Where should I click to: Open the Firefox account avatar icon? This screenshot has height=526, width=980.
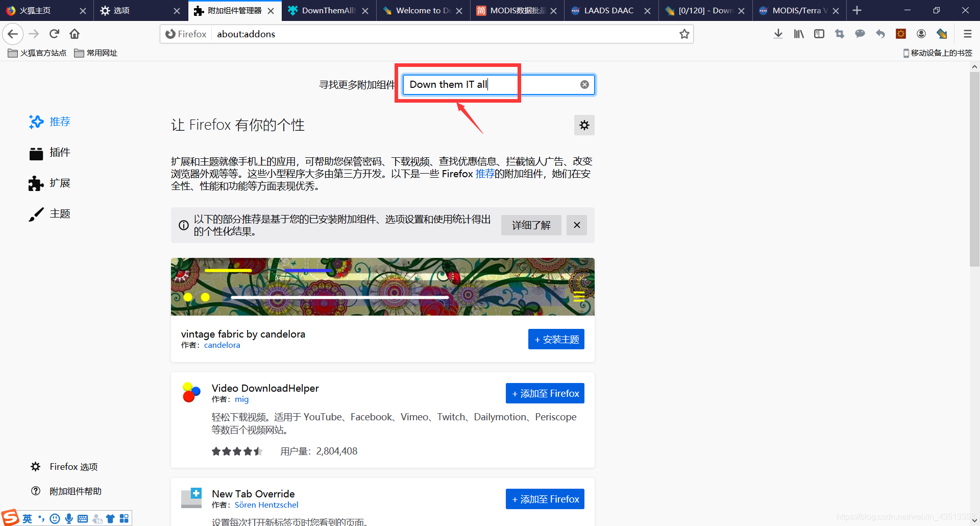point(921,34)
